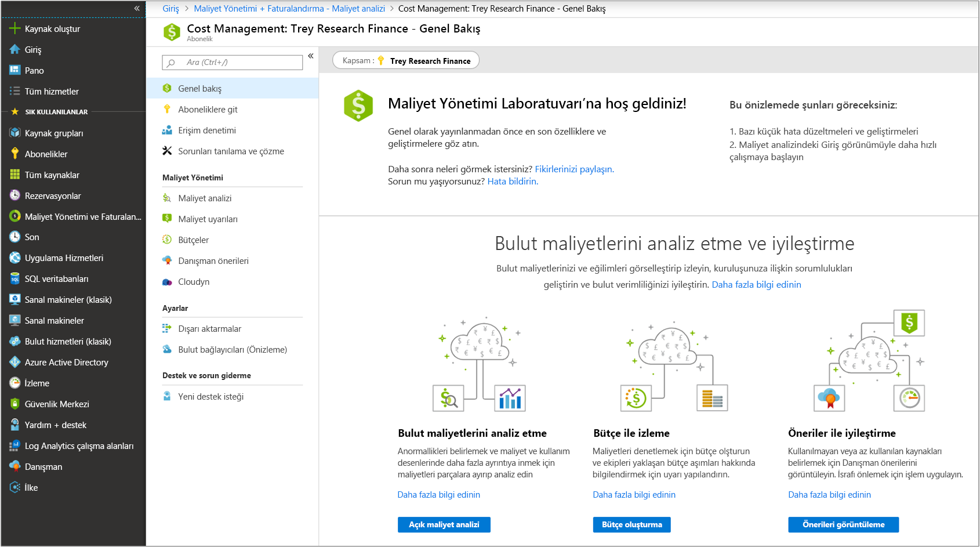
Task: Click the Maliyet analizi icon in menu
Action: coord(167,198)
